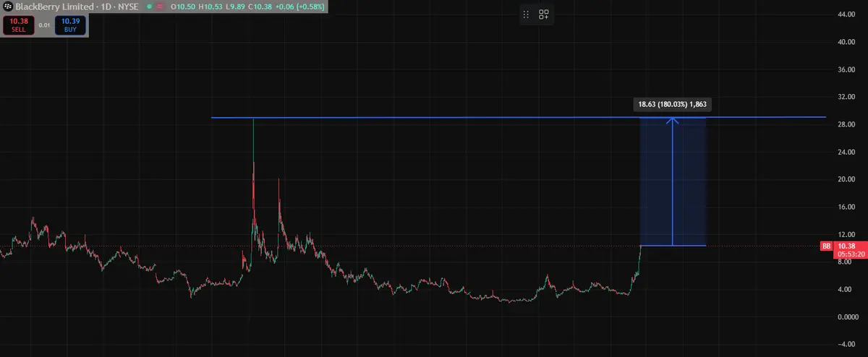Click the -4.00 price axis label
The width and height of the screenshot is (868, 357).
(x=846, y=344)
